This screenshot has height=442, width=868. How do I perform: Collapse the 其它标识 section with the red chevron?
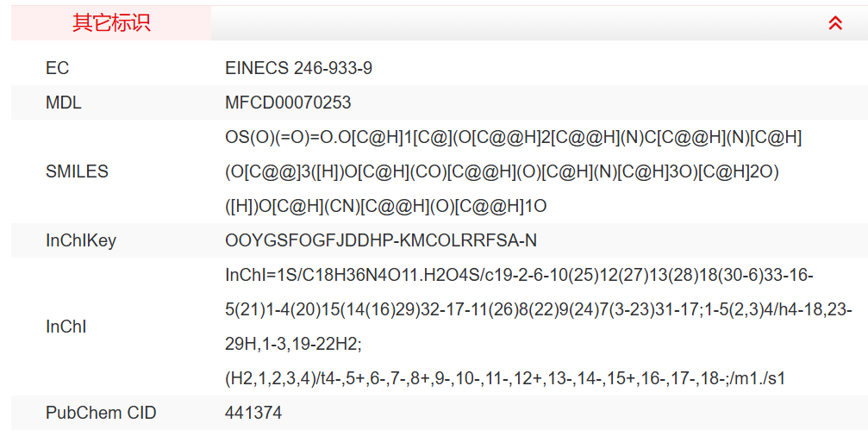[834, 23]
